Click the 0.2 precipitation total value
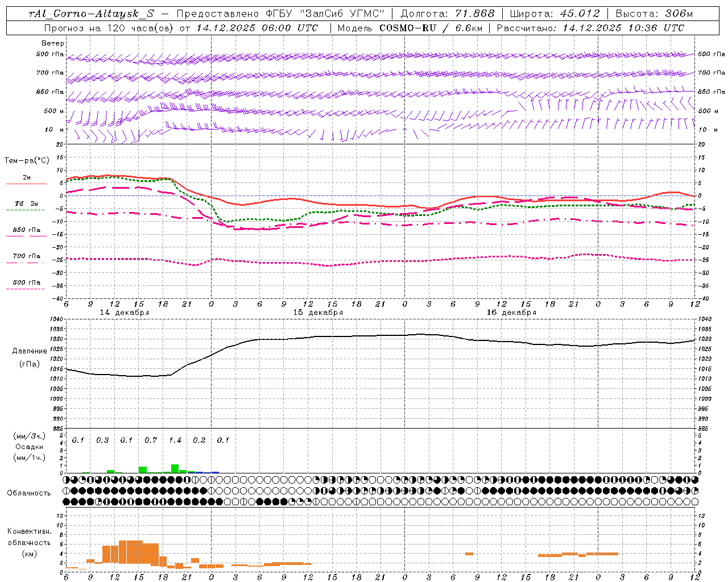 click(199, 440)
